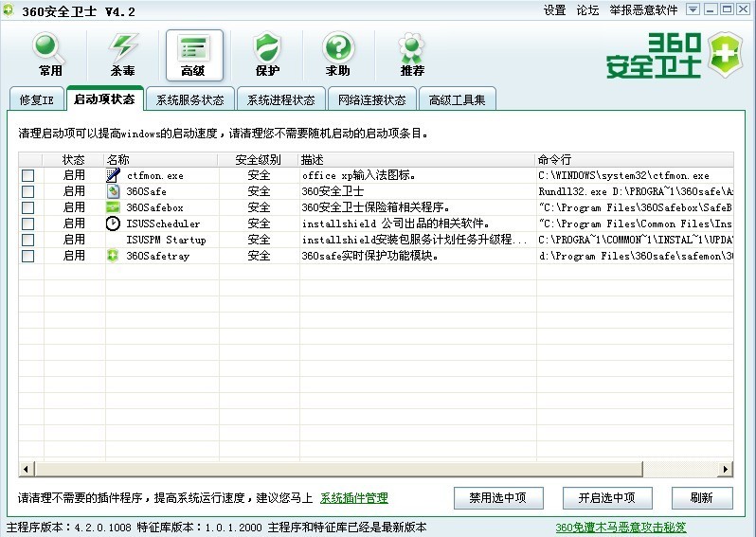Click the 开启选中项 button
This screenshot has height=537, width=756.
pos(607,497)
